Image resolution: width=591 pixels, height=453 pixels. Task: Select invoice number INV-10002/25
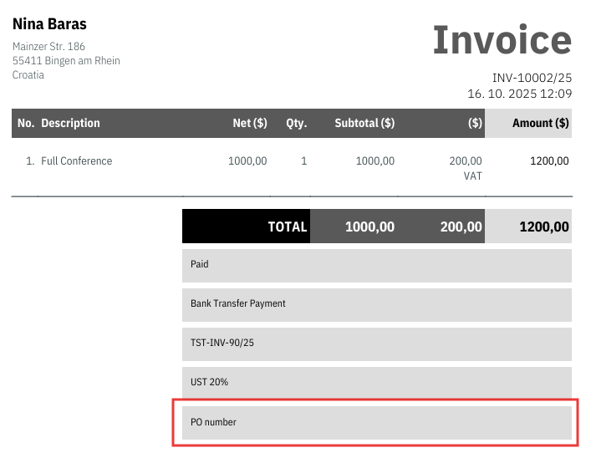click(x=532, y=78)
